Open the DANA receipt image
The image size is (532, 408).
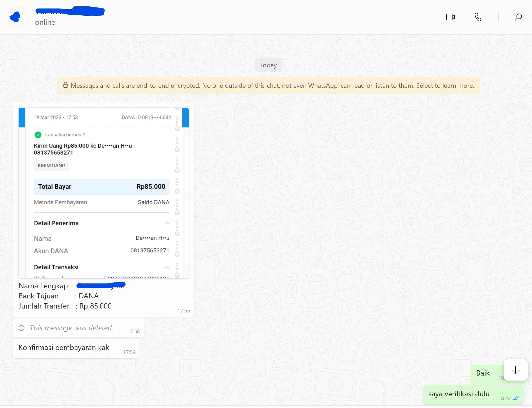(104, 193)
